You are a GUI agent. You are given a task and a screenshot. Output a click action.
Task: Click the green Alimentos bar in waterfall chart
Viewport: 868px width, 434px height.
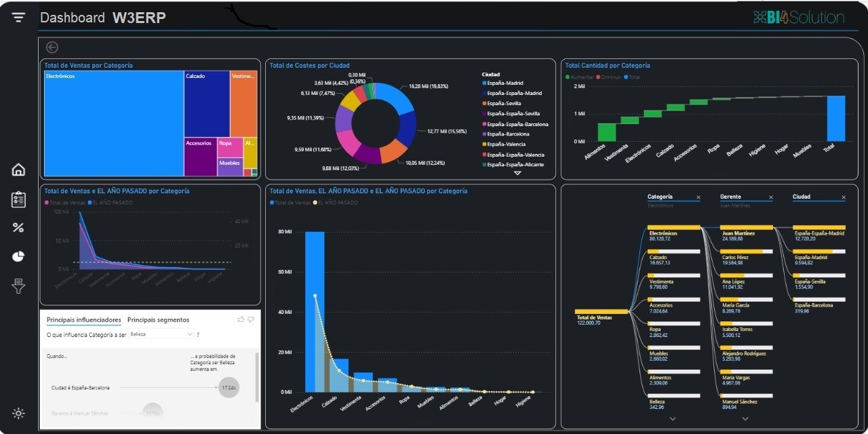click(x=607, y=132)
